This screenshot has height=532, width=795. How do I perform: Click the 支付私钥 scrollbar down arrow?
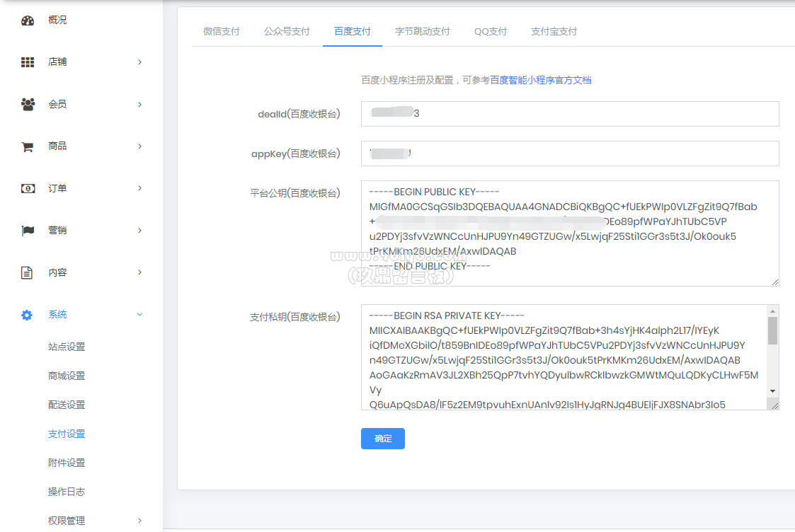pyautogui.click(x=772, y=391)
